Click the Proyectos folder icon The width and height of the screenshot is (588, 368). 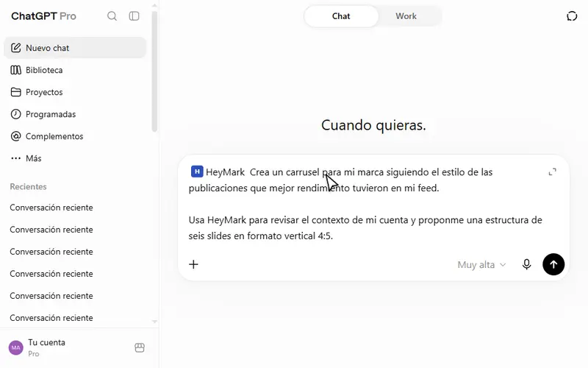pyautogui.click(x=15, y=92)
